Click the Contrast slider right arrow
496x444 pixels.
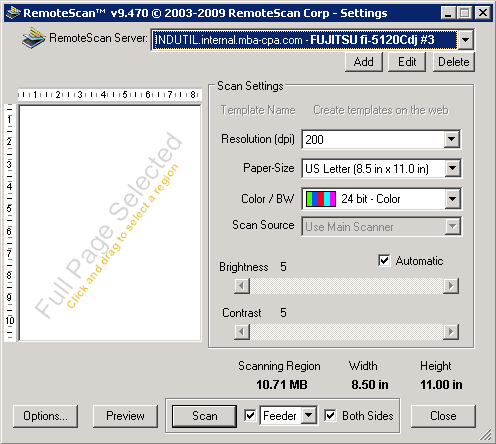click(451, 332)
